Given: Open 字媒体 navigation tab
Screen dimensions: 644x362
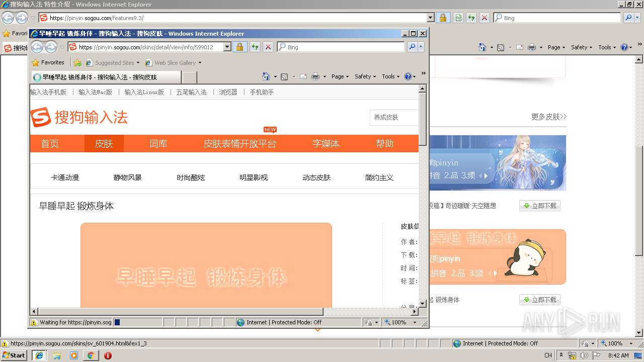Looking at the screenshot, I should click(x=326, y=144).
